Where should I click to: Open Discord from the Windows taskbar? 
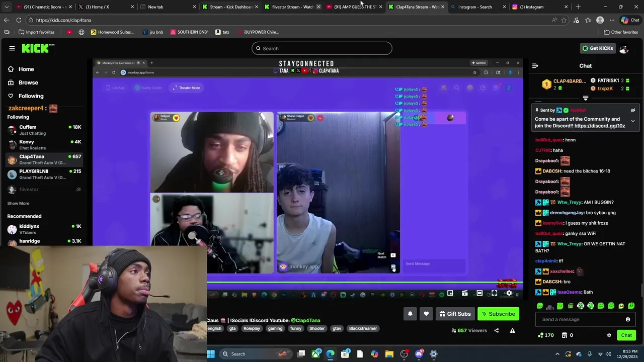click(x=419, y=354)
